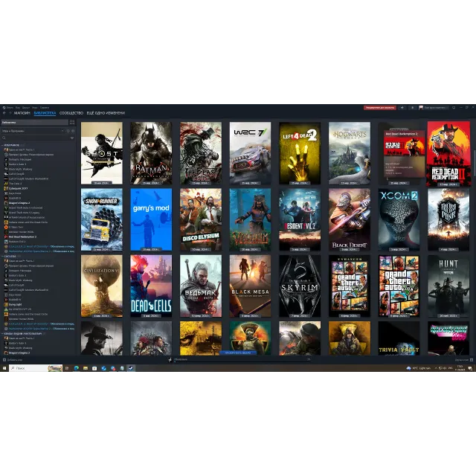
Task: Select Cyberpunk 2077 in the sidebar
Action: coord(18,188)
